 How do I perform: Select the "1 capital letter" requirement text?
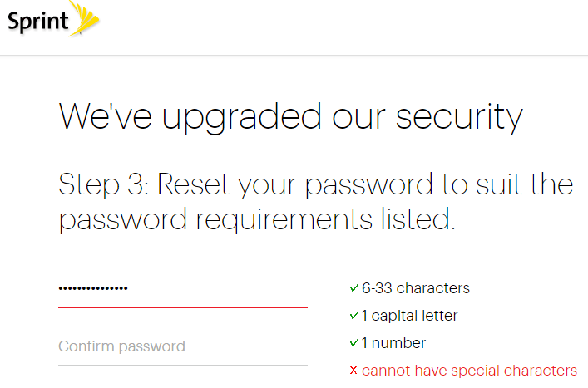click(409, 316)
